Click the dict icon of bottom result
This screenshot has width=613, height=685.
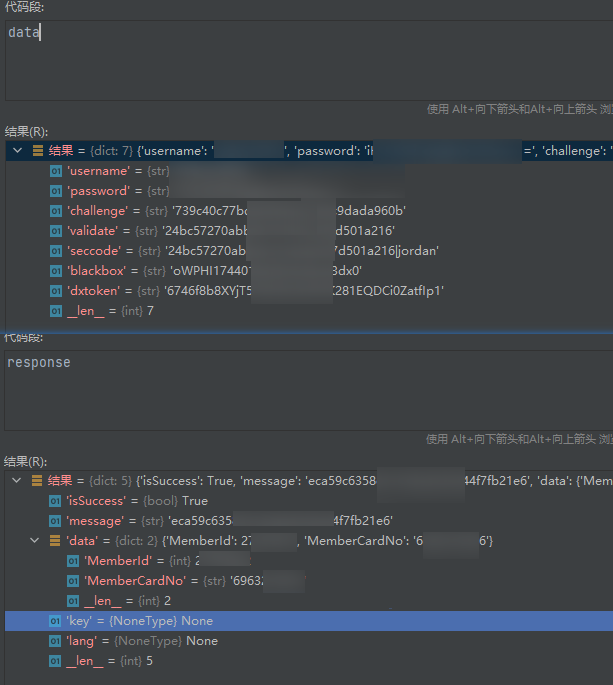(37, 481)
